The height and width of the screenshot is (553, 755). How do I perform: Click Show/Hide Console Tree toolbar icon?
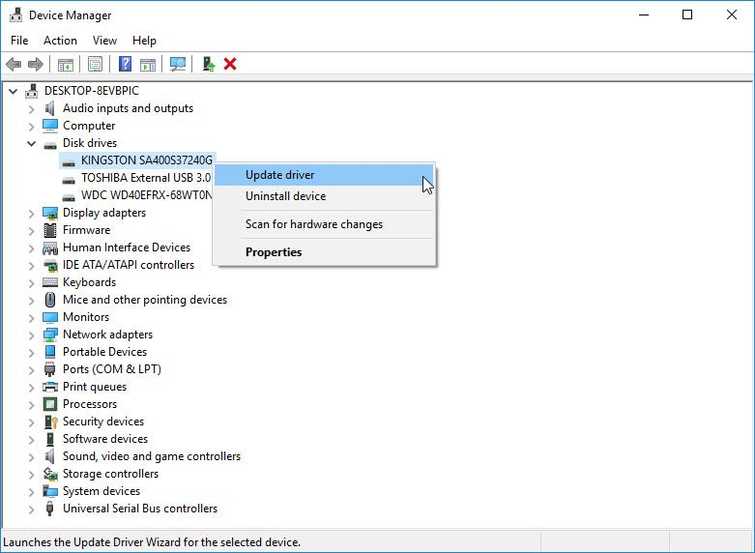(x=65, y=64)
